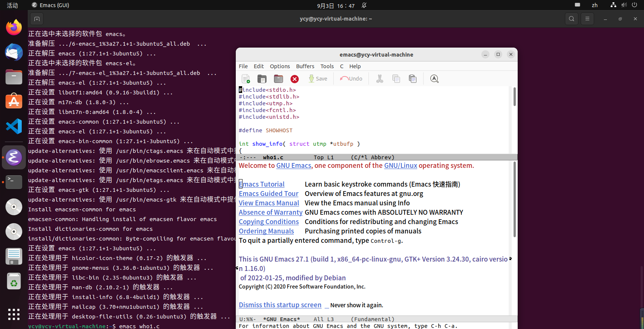
Task: Click the volume icon in top bar
Action: click(624, 5)
